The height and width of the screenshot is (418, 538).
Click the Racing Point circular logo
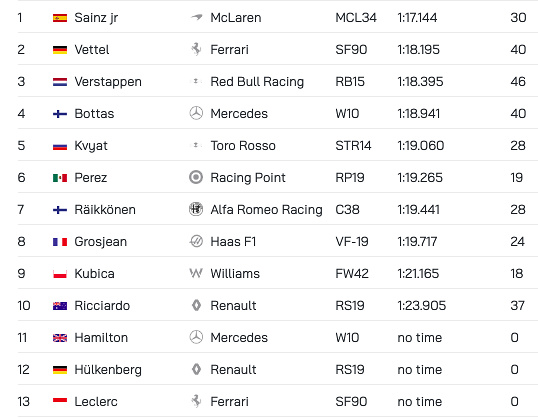tap(196, 177)
